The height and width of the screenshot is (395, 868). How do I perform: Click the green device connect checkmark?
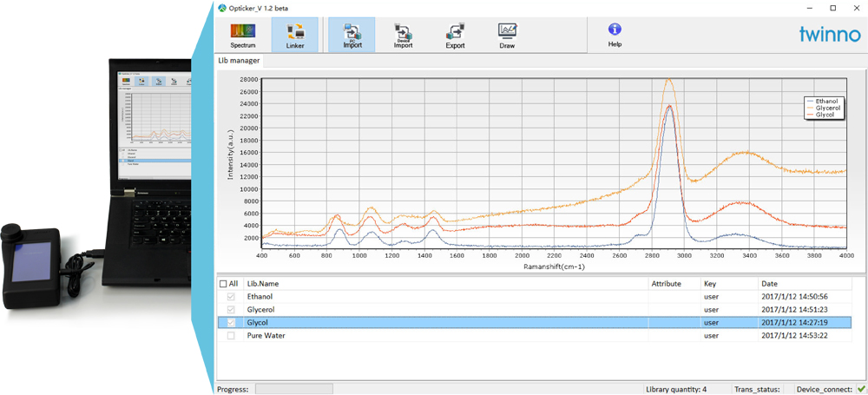click(x=860, y=390)
